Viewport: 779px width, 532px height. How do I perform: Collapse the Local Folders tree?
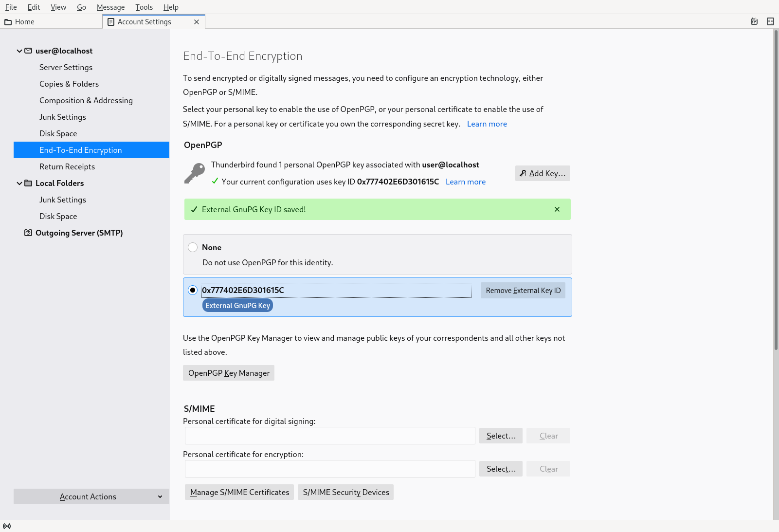pyautogui.click(x=19, y=183)
